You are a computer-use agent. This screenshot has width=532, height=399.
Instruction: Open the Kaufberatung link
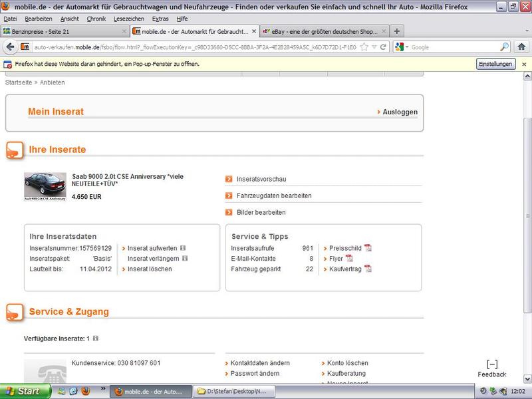(346, 374)
